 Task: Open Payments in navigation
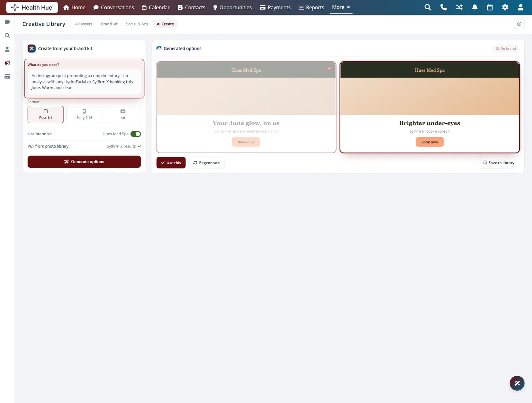(x=275, y=7)
